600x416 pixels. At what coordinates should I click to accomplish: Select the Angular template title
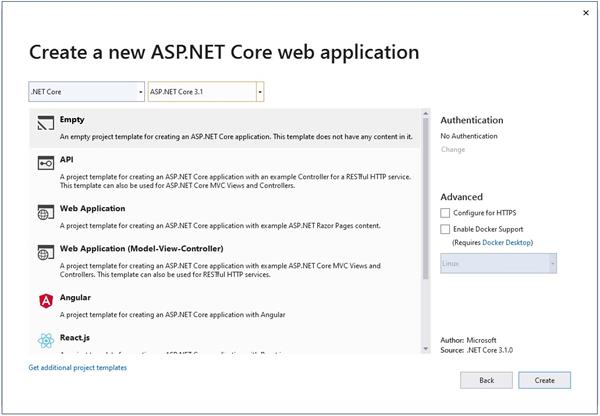(x=75, y=297)
